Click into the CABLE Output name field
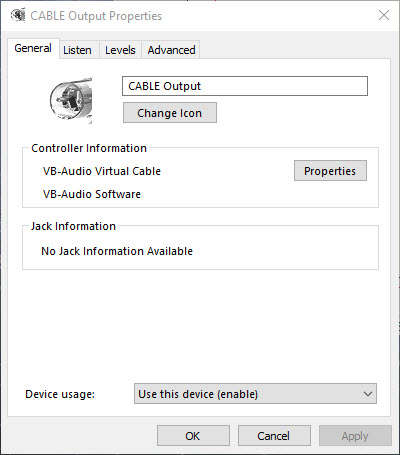Viewport: 400px width, 455px height. click(245, 86)
